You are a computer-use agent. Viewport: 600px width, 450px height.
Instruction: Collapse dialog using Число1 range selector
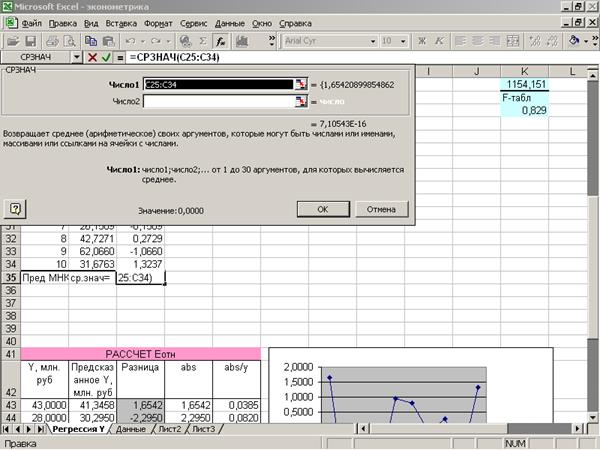point(300,86)
